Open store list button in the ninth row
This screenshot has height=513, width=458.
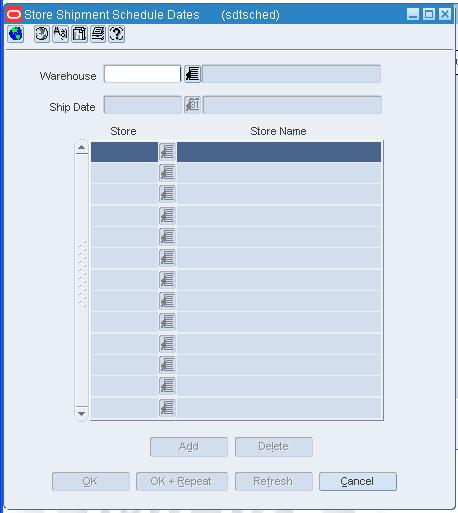[167, 322]
